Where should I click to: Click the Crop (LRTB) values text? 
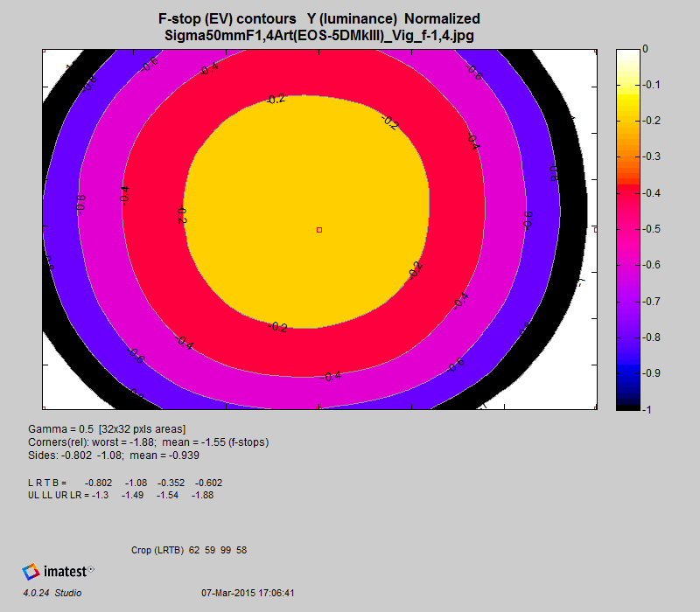[x=188, y=550]
